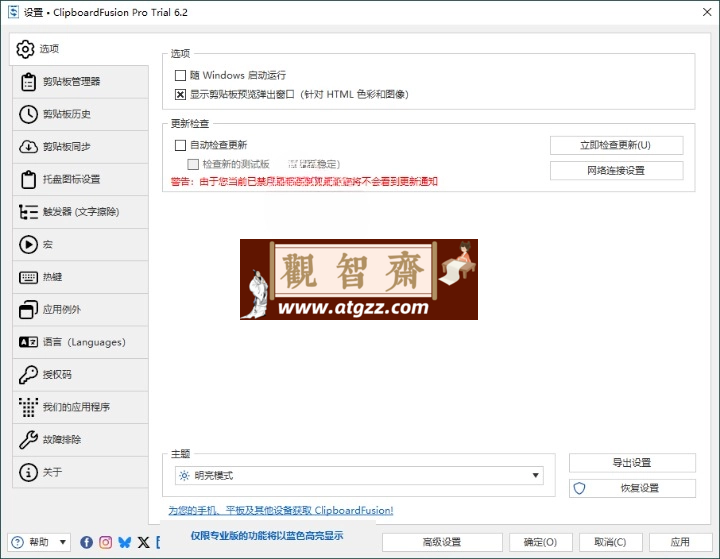Switch to 托盘图标设置 tab
This screenshot has width=720, height=559.
click(80, 179)
